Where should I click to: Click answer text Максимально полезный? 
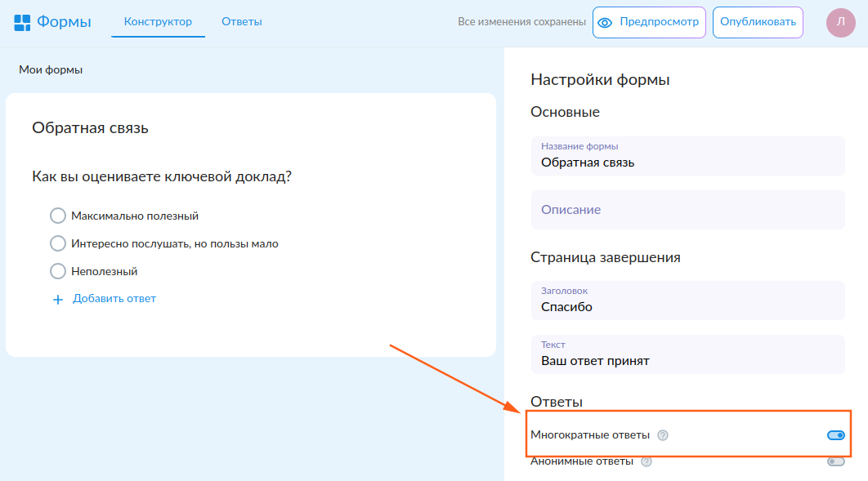pyautogui.click(x=135, y=216)
